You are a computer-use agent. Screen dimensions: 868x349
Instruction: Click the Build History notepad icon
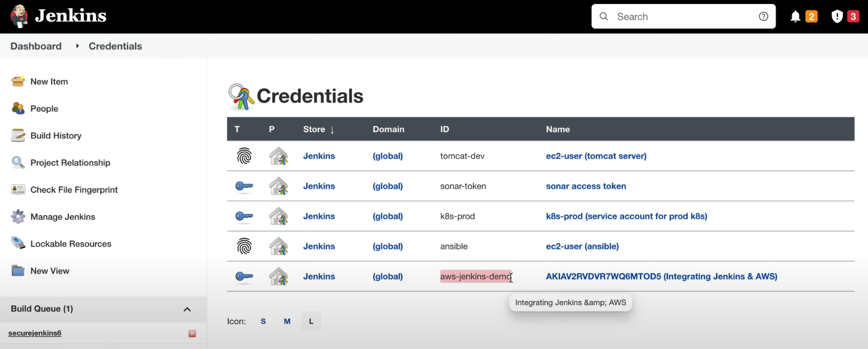(x=18, y=135)
